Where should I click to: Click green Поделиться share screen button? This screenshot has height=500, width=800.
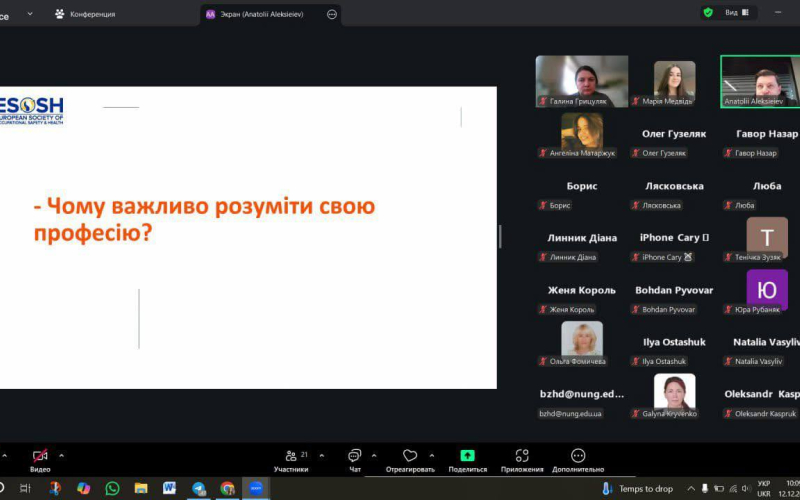467,459
